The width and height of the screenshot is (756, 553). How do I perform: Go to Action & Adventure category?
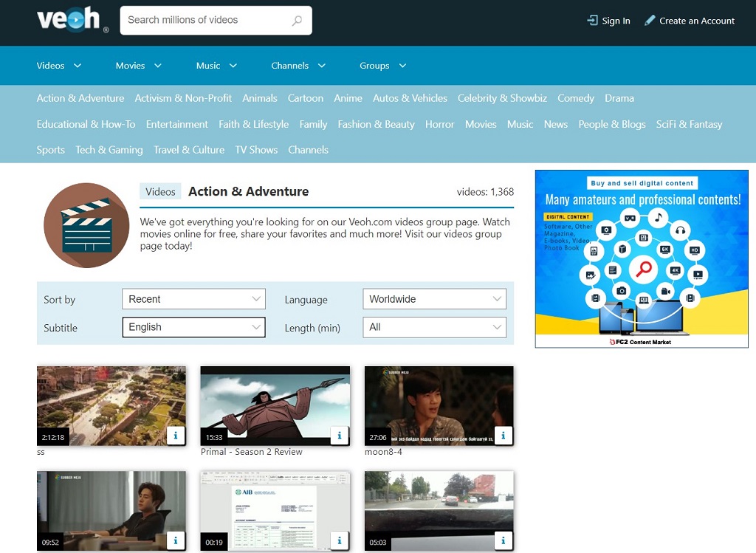point(80,98)
